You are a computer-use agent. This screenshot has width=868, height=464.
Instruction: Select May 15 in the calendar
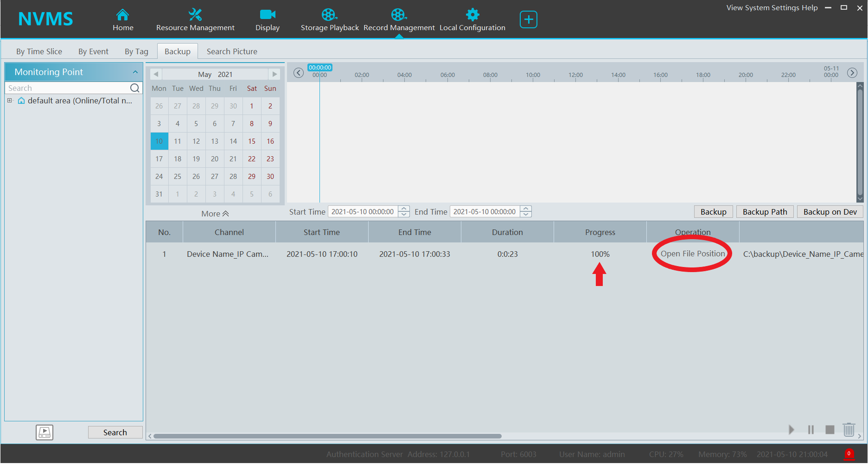(x=252, y=141)
